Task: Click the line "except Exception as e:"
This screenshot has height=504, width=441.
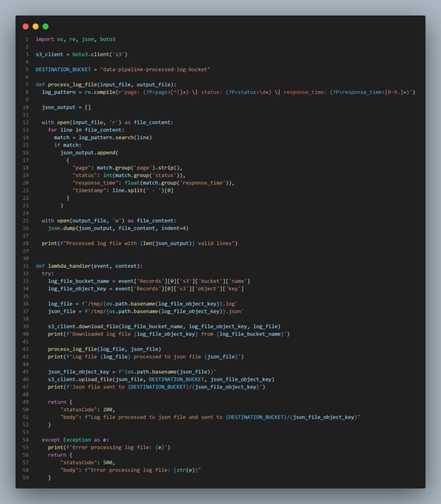Action: 75,440
